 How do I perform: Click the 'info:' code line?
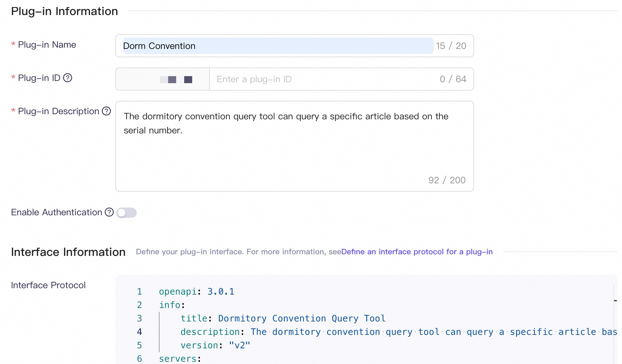point(172,305)
